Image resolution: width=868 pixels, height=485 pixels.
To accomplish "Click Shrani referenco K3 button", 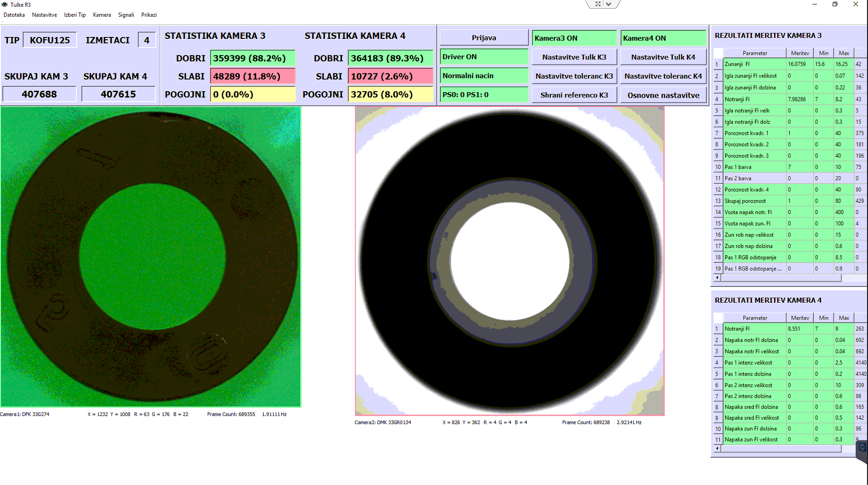I will point(574,95).
